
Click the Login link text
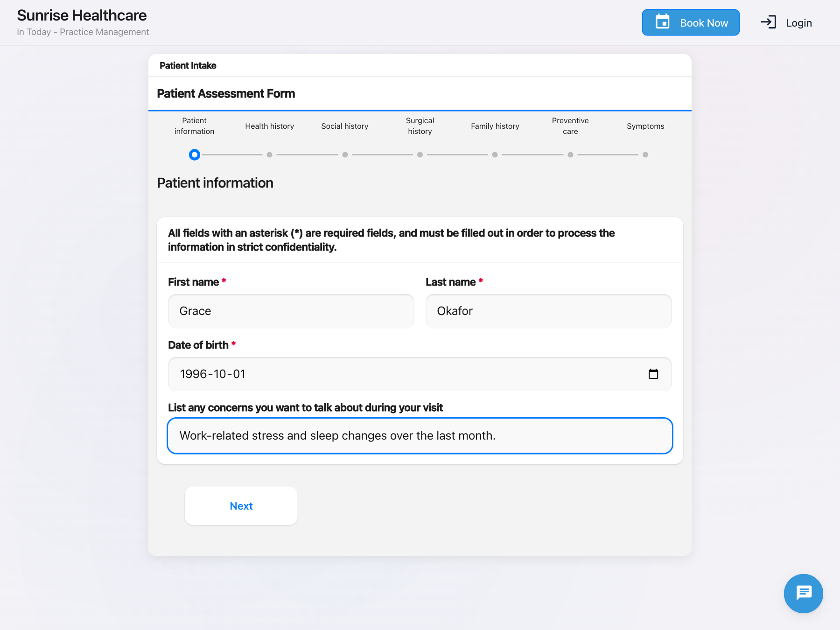point(799,23)
